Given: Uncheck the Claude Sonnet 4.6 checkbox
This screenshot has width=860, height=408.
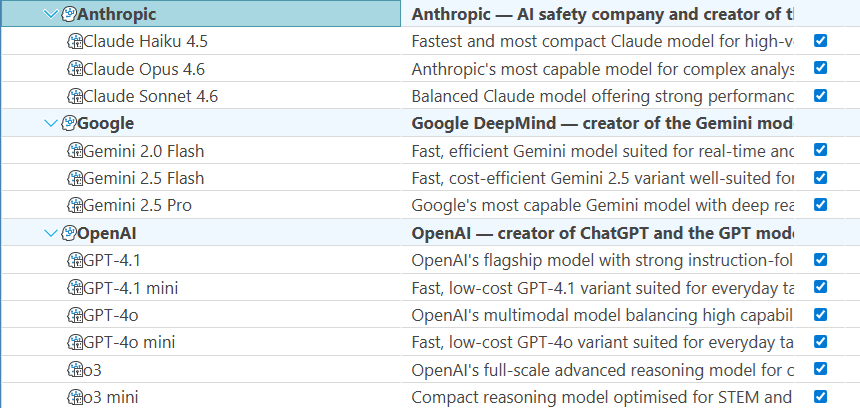Looking at the screenshot, I should point(821,95).
